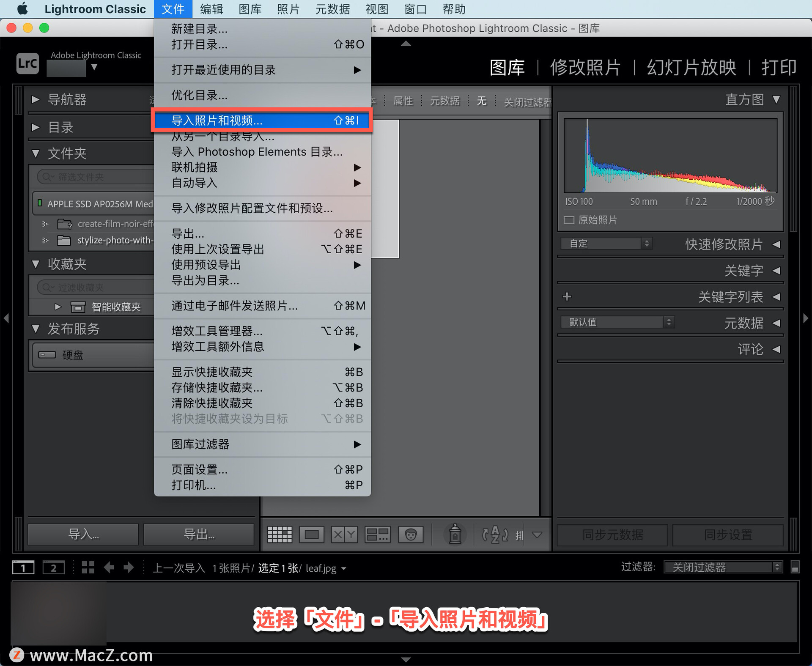Collapse the 文件夹 panel
The image size is (812, 666).
click(x=36, y=153)
